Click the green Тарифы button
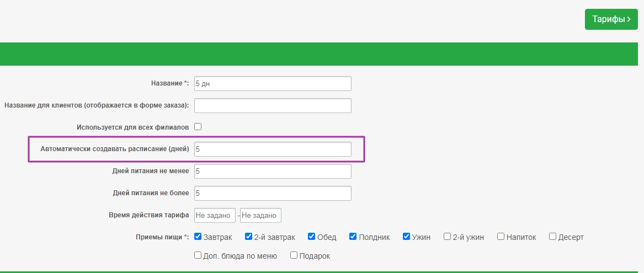 tap(611, 19)
